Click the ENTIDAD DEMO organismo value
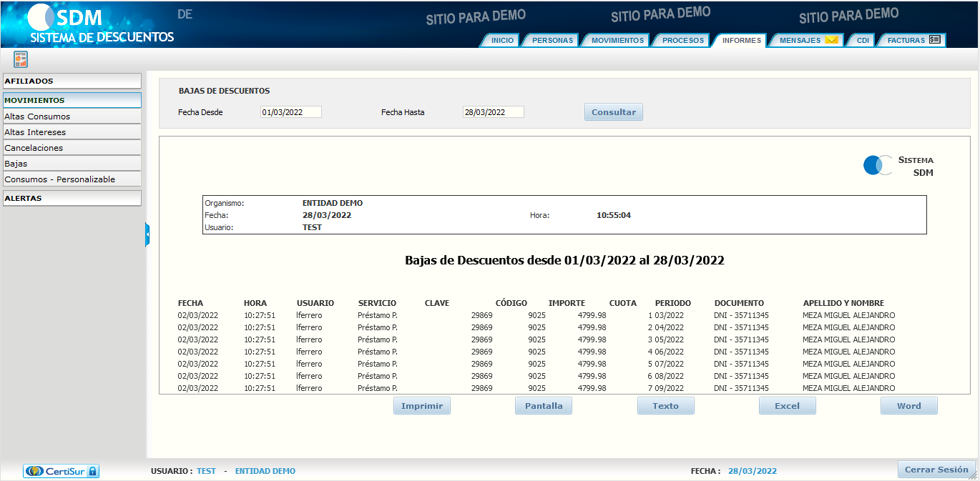Image resolution: width=980 pixels, height=481 pixels. (333, 203)
